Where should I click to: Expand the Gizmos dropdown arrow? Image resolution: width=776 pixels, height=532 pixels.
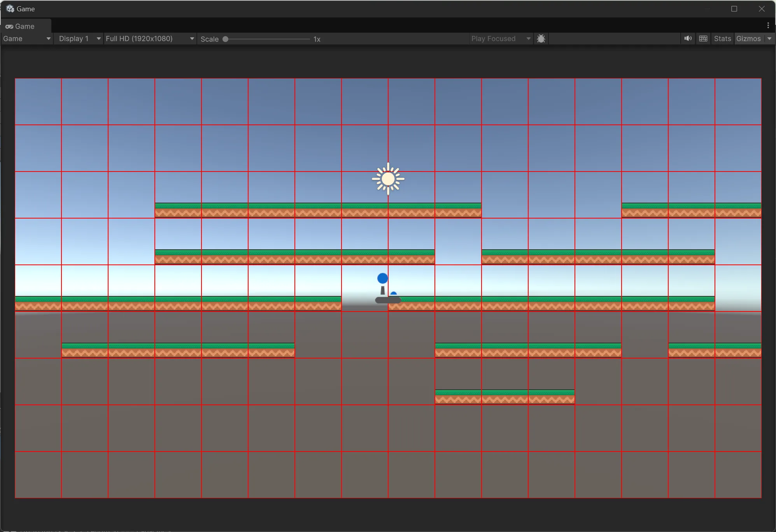tap(769, 38)
